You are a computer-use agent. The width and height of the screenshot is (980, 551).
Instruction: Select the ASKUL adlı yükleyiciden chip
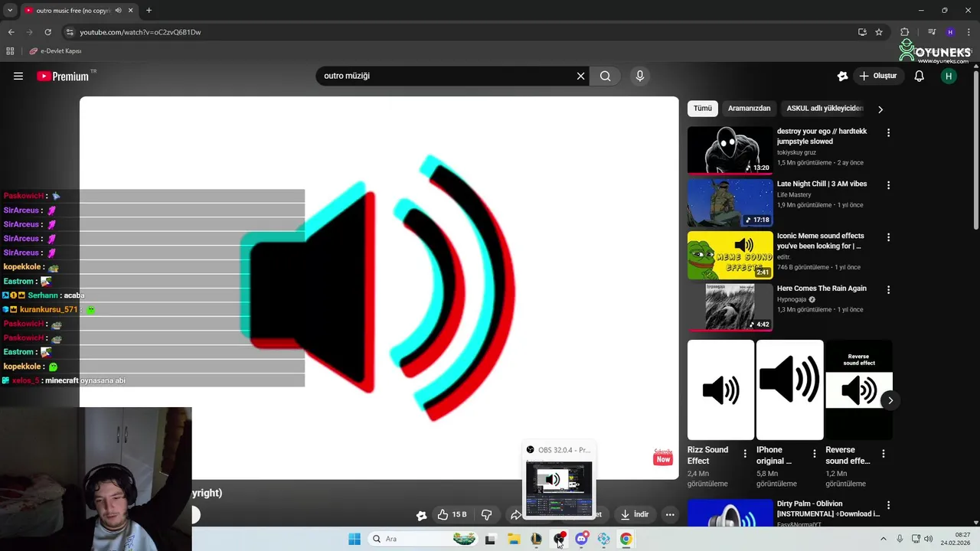tap(825, 109)
